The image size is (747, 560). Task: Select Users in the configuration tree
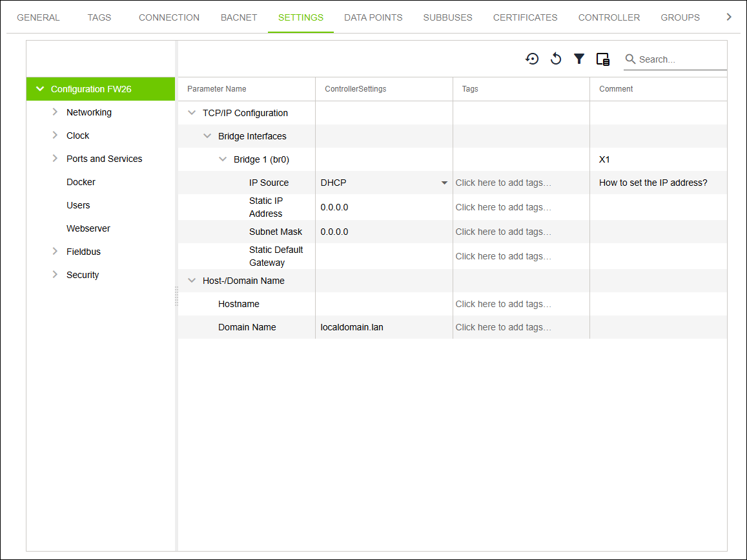[78, 205]
